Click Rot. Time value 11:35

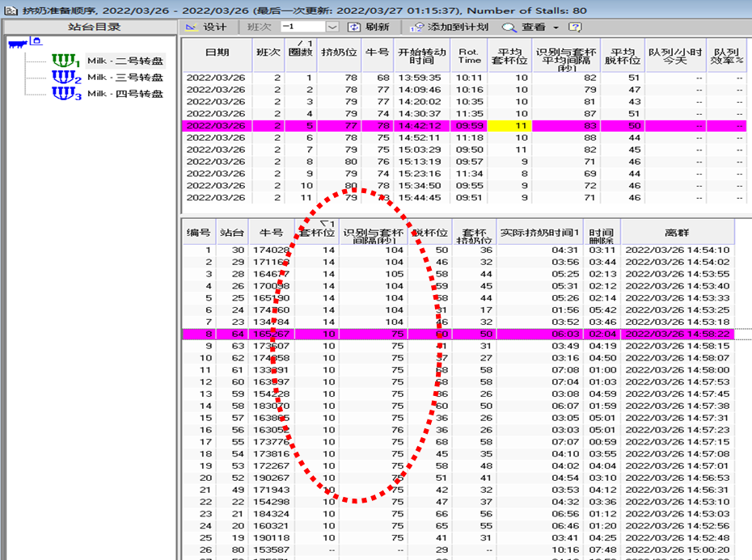(x=469, y=114)
